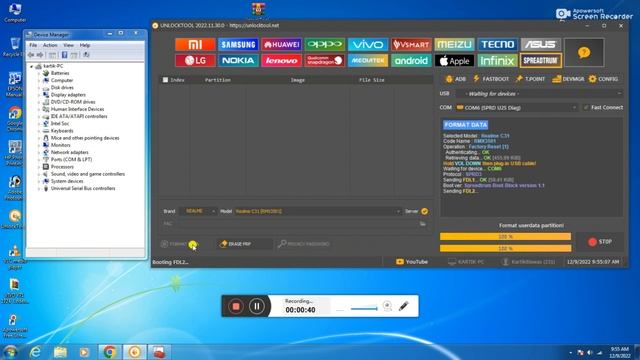Image resolution: width=640 pixels, height=360 pixels.
Task: Open File menu in Device Manager
Action: (33, 45)
